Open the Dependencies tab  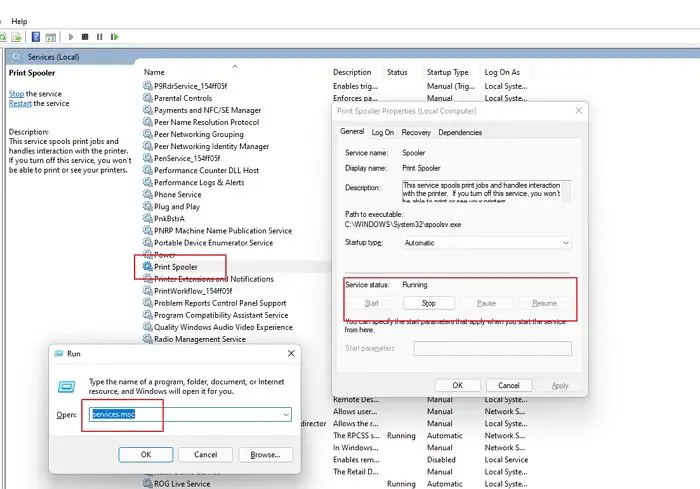[460, 133]
